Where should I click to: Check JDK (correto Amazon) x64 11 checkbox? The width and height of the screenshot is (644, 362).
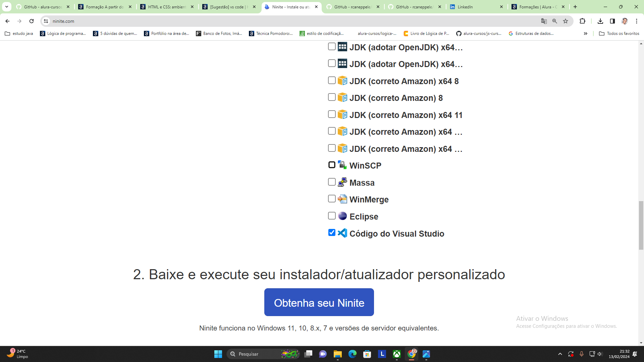click(x=332, y=114)
